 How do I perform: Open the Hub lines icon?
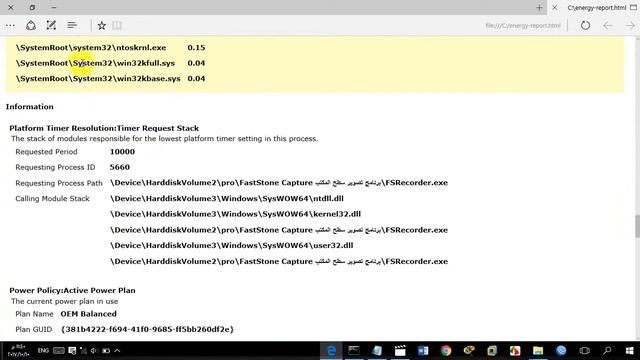72,26
